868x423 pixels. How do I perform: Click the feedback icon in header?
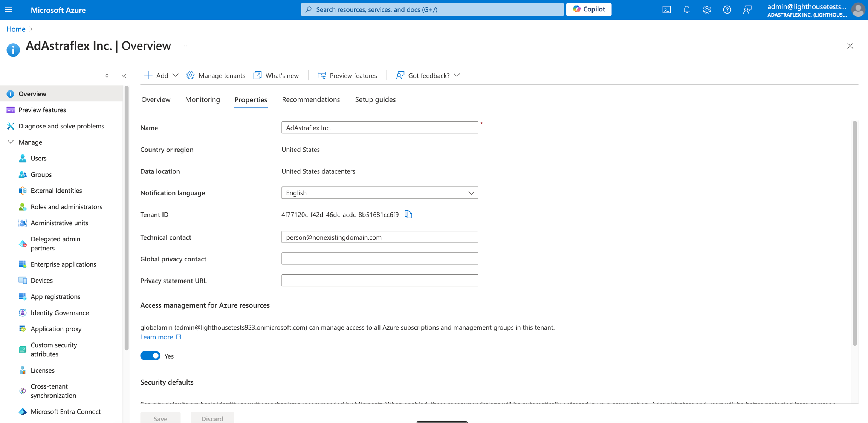coord(747,10)
